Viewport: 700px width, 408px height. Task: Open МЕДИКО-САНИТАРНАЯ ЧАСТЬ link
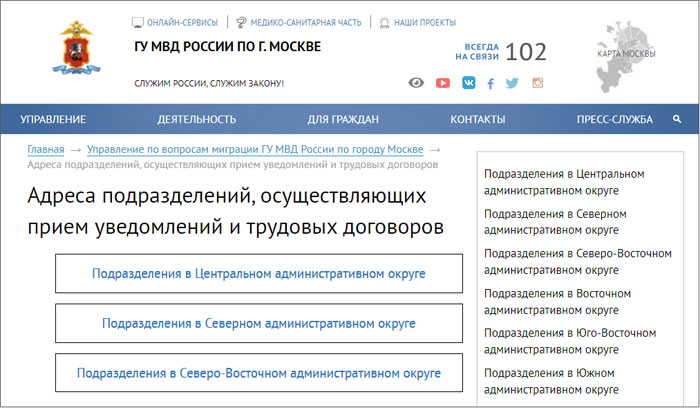click(306, 23)
